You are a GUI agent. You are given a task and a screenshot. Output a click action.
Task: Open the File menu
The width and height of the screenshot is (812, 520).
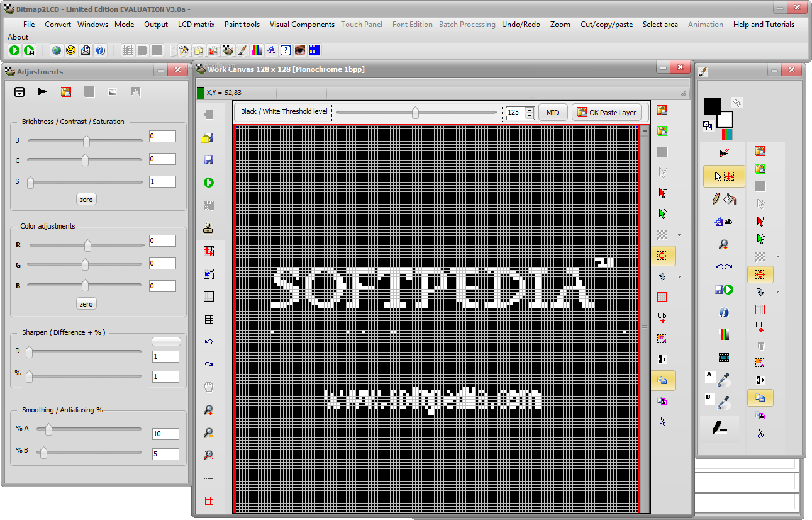(29, 25)
